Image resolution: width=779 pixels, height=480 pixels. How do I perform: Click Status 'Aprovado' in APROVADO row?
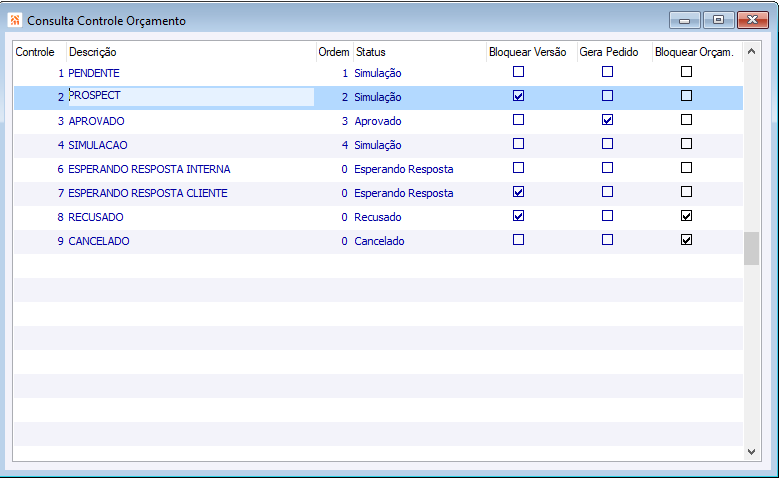point(378,121)
